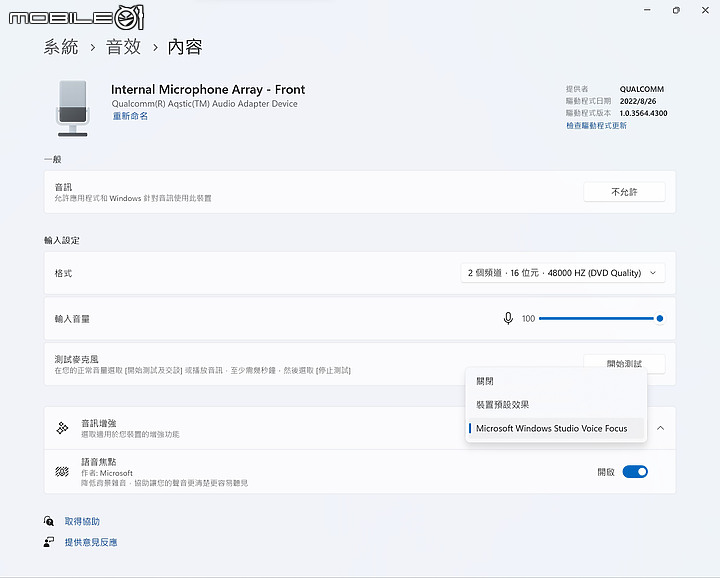This screenshot has width=720, height=578.
Task: Select 關閉 in the enhancement menu
Action: tap(556, 381)
